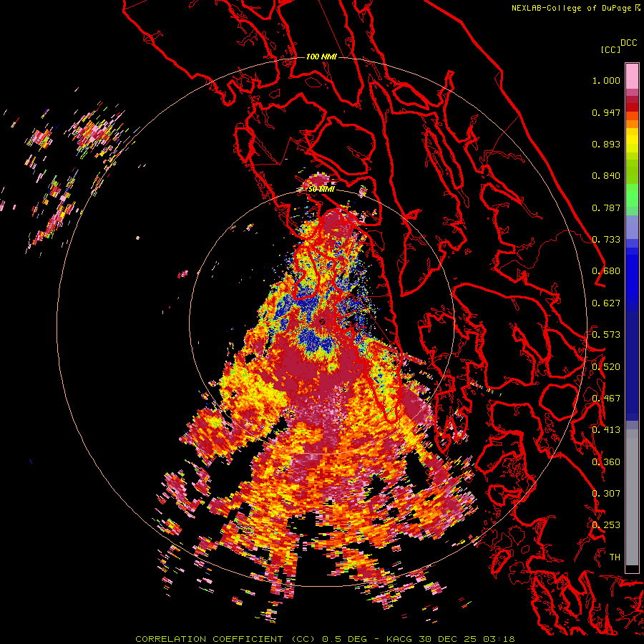Click the 0.467 color scale value
Screen dimensions: 644x644
point(606,399)
